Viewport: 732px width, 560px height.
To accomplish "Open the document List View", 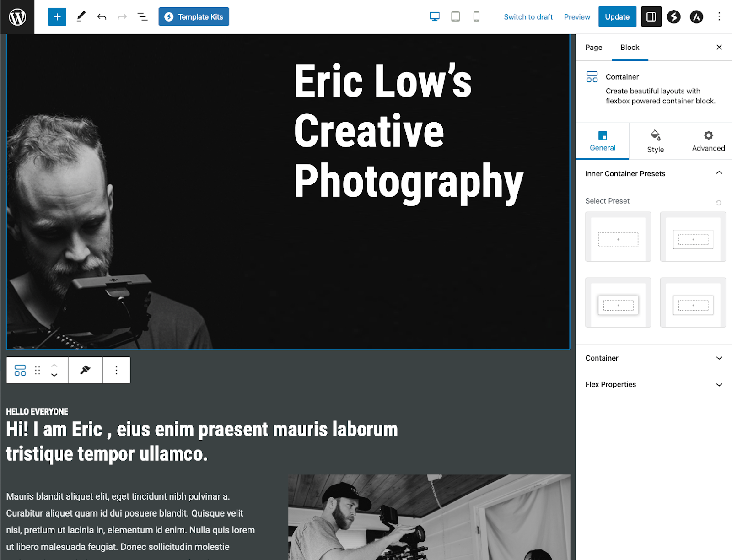I will click(x=142, y=16).
